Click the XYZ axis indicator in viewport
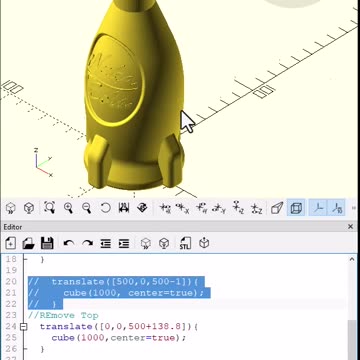The image size is (360, 360). 43,162
